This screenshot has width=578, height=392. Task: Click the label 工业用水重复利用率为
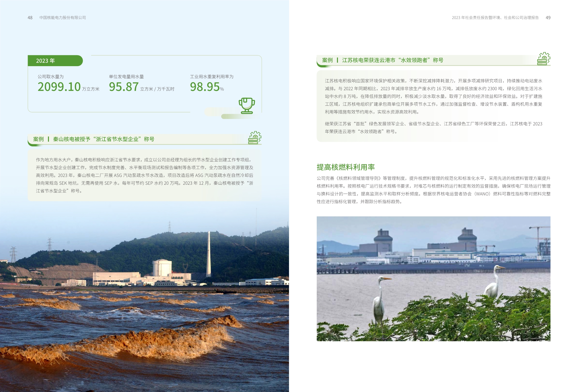pos(212,77)
